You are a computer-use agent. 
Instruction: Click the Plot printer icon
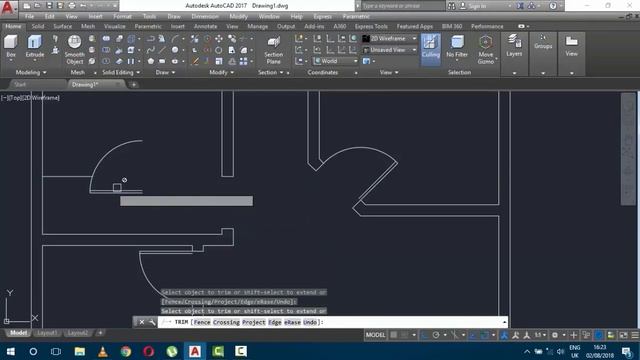(x=72, y=6)
